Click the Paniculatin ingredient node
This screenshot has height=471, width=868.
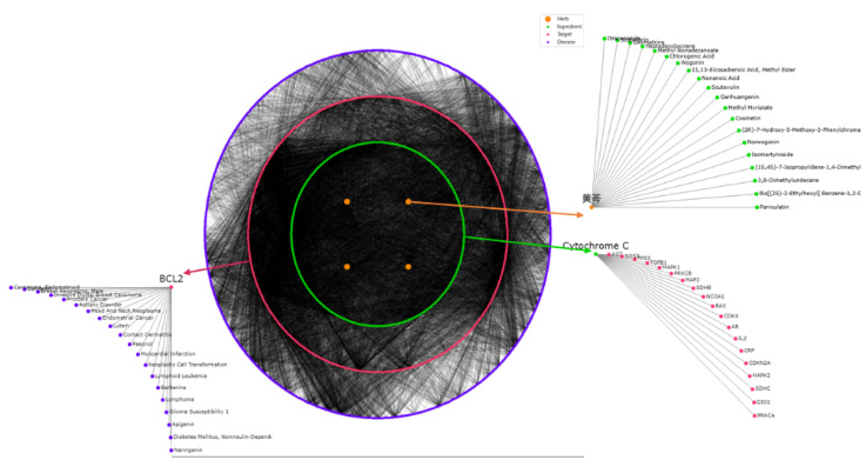757,207
